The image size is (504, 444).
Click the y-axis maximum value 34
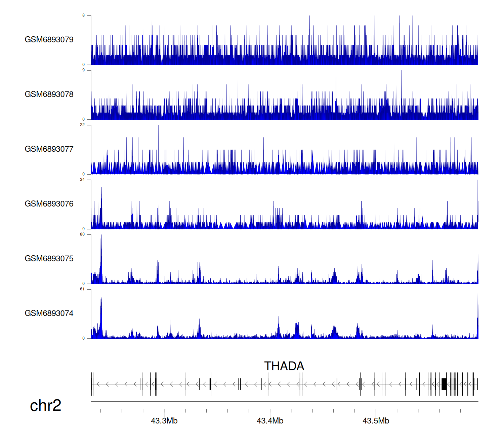pos(82,180)
